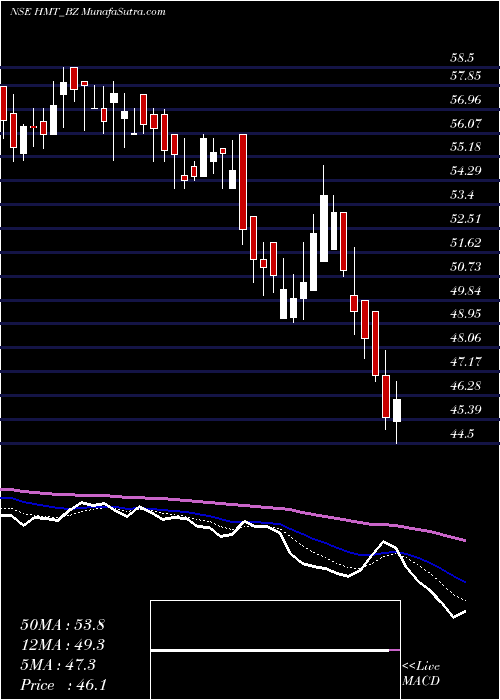
Task: Click the 57.85 price axis label
Action: pyautogui.click(x=465, y=76)
